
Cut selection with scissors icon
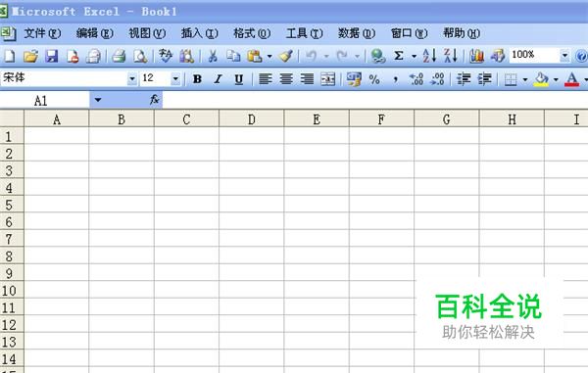click(213, 56)
